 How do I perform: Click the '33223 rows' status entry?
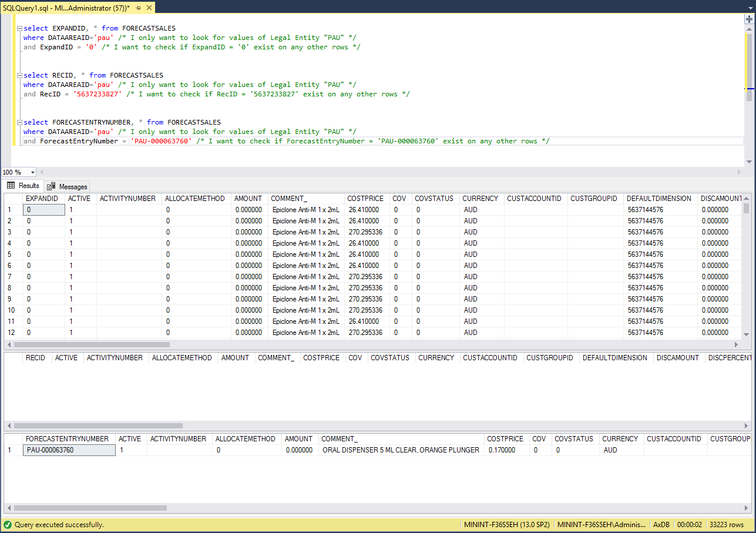727,525
